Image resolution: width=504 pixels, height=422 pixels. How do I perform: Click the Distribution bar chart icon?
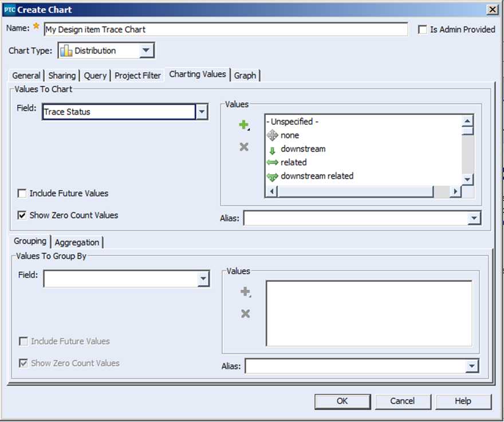(x=66, y=51)
